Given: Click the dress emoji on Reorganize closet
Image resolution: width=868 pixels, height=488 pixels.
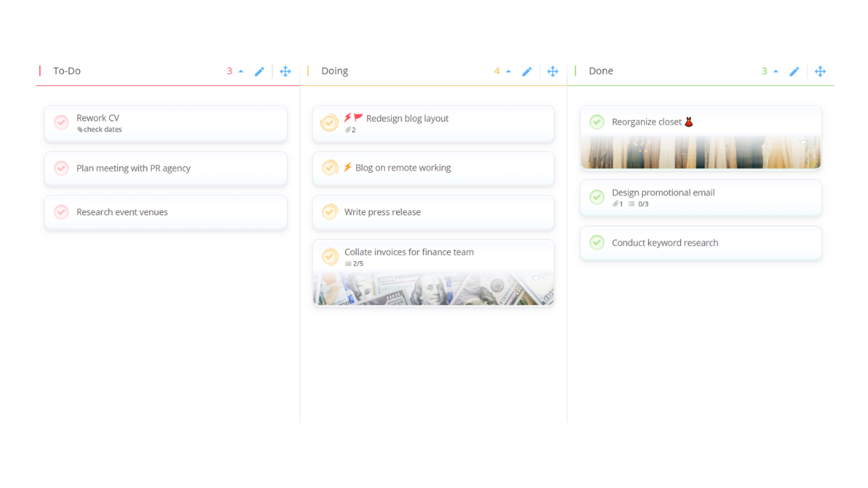Looking at the screenshot, I should [689, 122].
